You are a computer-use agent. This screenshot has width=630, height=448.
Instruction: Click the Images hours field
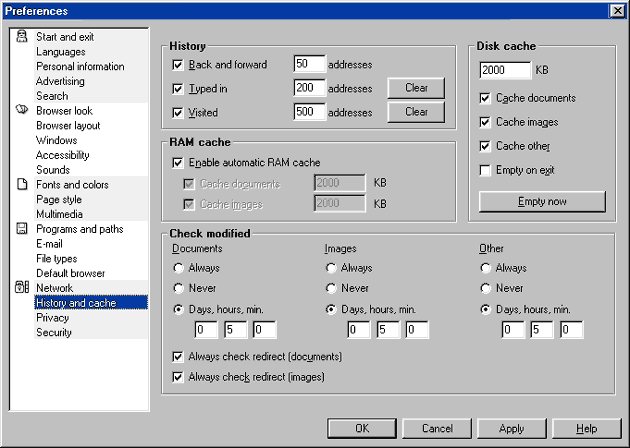[x=388, y=330]
